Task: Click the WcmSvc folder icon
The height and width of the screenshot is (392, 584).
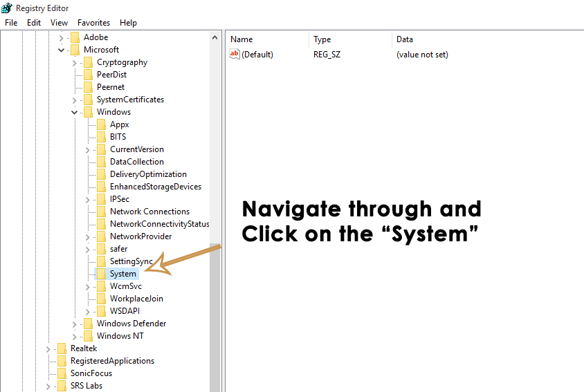Action: coord(101,286)
